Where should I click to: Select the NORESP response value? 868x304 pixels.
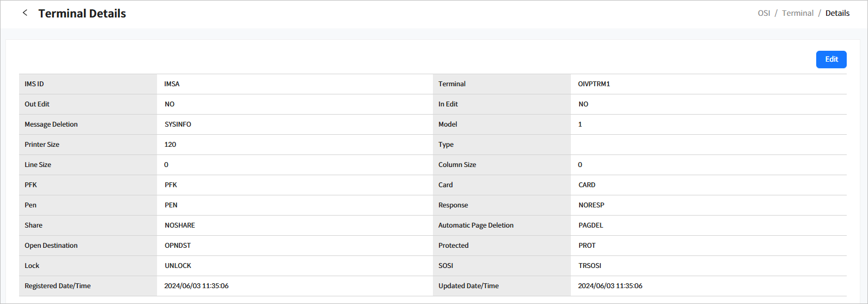pos(591,205)
